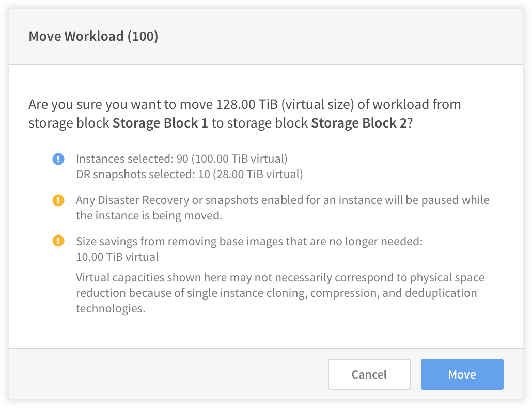Click the Instances selected: 90 line
532x408 pixels.
click(181, 159)
